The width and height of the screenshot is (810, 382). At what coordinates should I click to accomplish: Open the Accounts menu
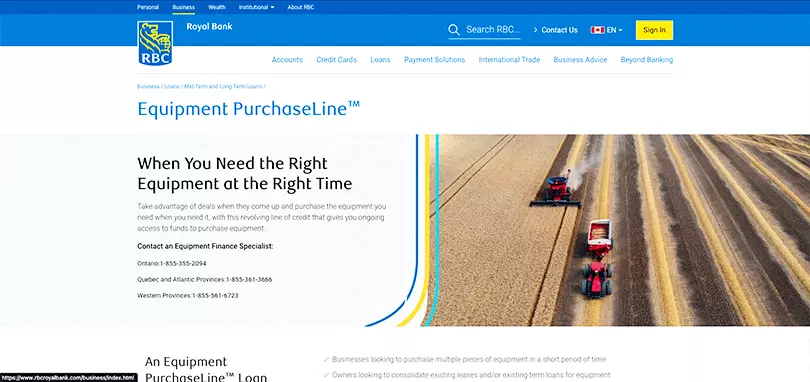coord(287,59)
